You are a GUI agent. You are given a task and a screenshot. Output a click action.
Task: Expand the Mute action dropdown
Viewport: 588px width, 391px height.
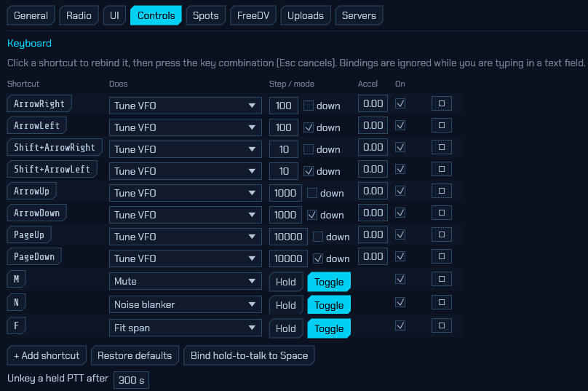pyautogui.click(x=186, y=281)
